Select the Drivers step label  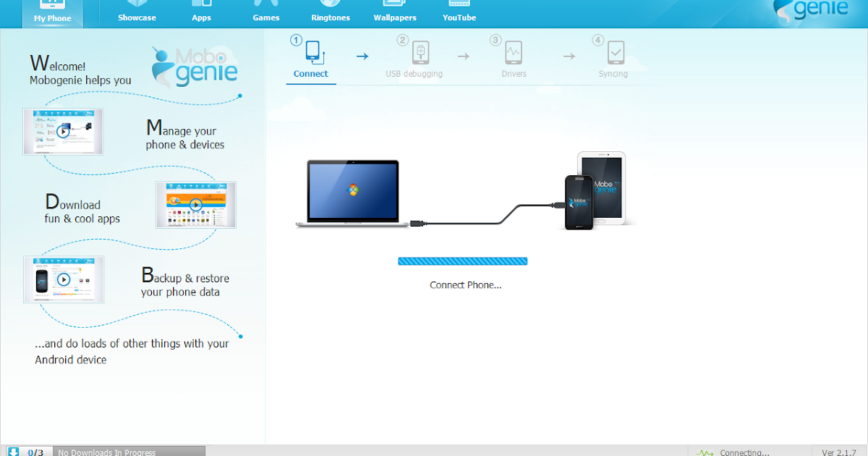(514, 74)
